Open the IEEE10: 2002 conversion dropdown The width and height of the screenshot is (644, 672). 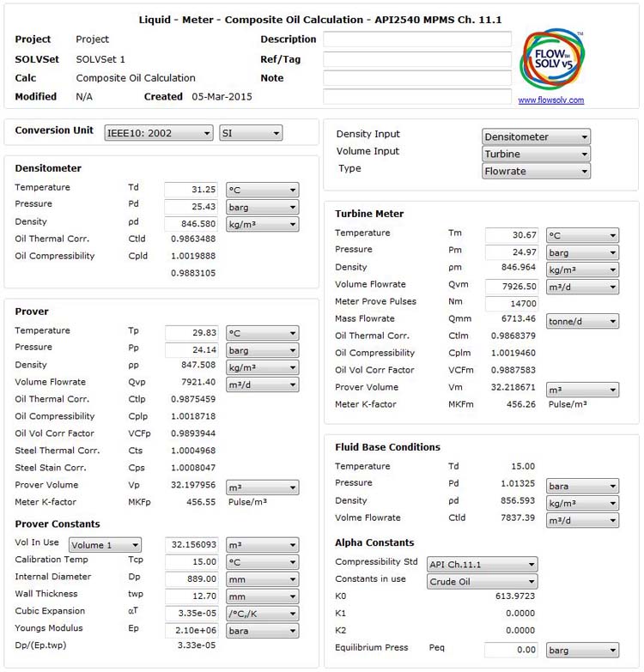159,133
